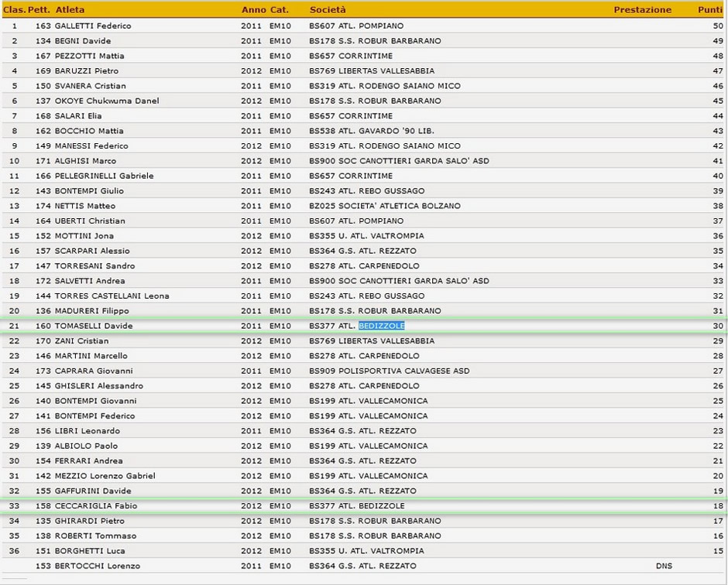The height and width of the screenshot is (585, 728).
Task: Select BONTEMPI Giovanni entry
Action: point(95,401)
